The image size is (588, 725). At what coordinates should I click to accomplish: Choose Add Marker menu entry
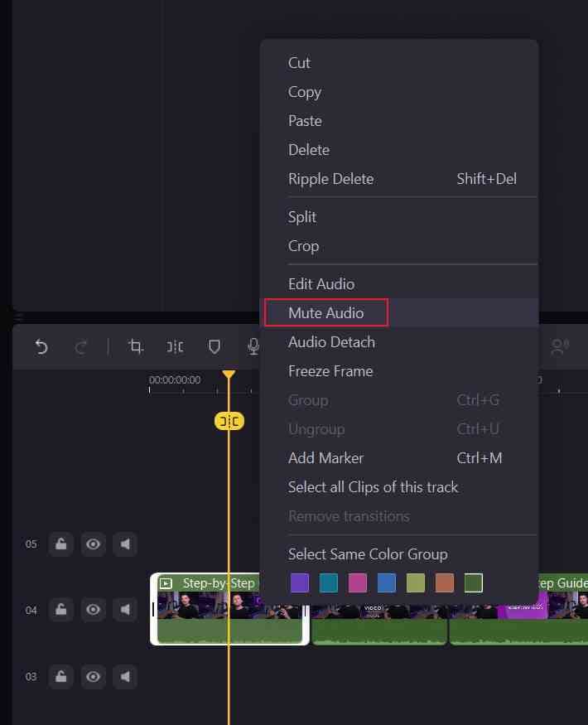pyautogui.click(x=399, y=458)
